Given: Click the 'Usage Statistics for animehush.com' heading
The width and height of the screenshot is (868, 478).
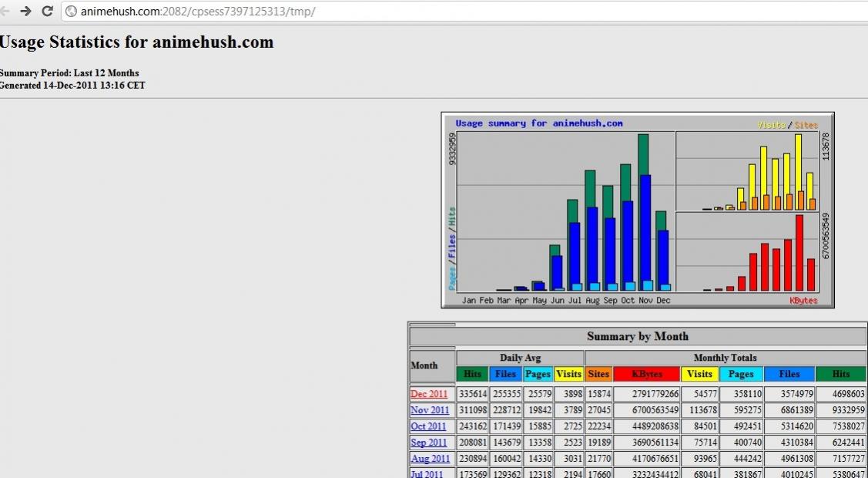Looking at the screenshot, I should [x=137, y=42].
